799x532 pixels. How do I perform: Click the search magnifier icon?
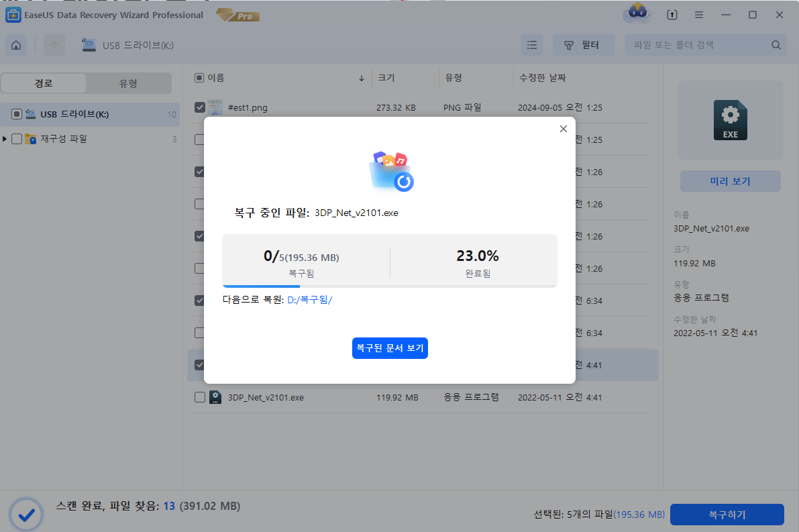pyautogui.click(x=776, y=46)
